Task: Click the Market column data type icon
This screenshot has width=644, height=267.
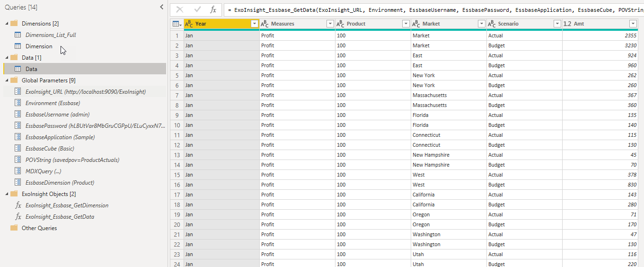Action: point(416,24)
